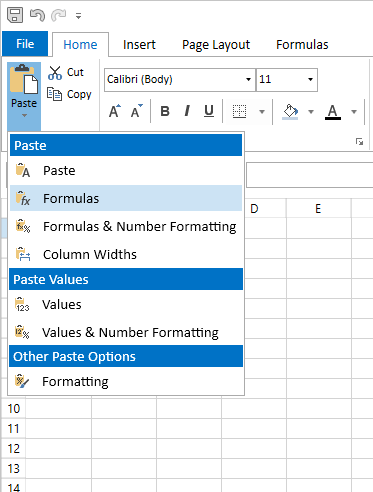Click the Copy button
Screen dimensions: 373x492
coord(69,94)
